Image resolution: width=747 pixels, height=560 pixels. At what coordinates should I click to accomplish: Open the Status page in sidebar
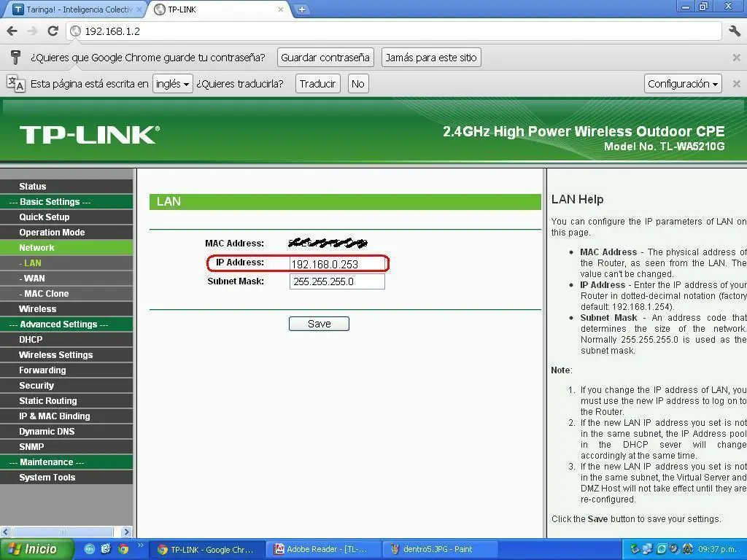point(66,187)
